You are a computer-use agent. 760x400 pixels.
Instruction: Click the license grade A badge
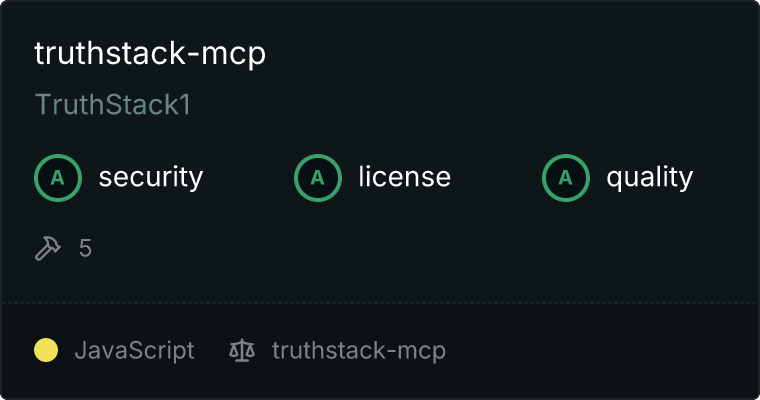coord(317,178)
